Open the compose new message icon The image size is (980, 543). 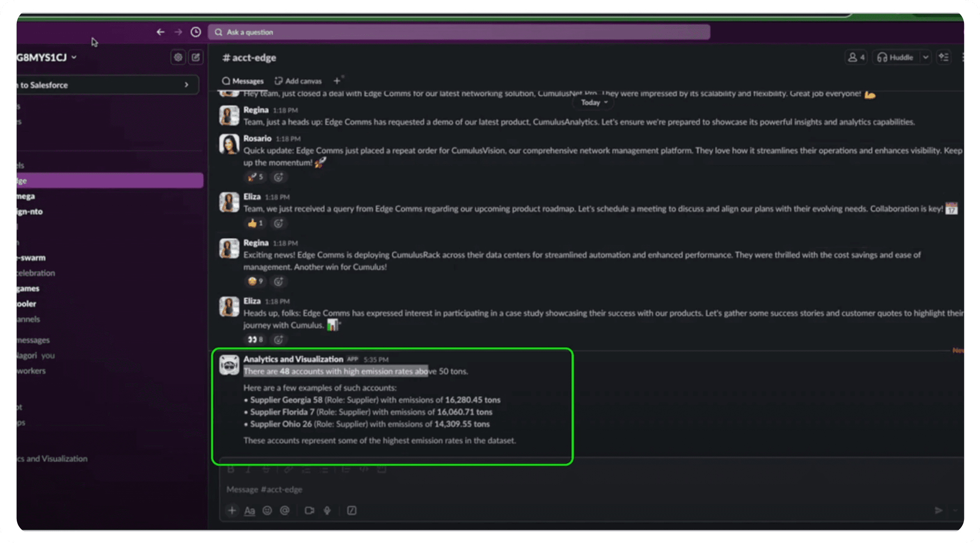click(x=196, y=57)
